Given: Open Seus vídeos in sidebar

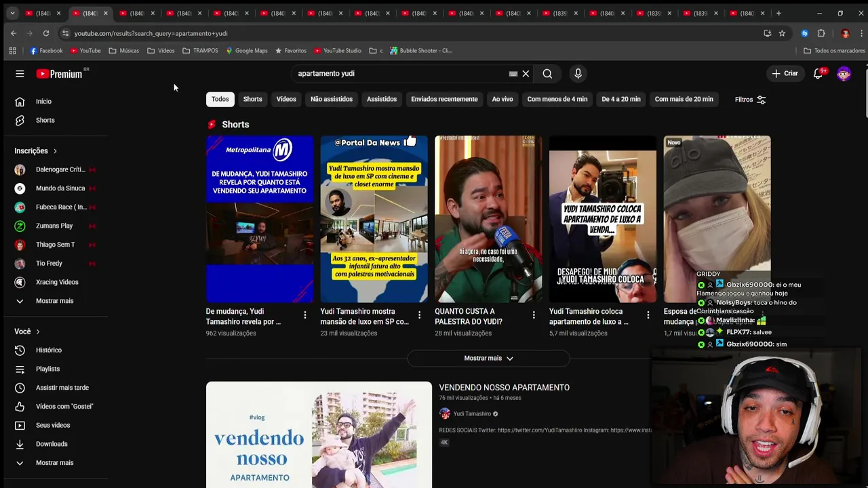Looking at the screenshot, I should pyautogui.click(x=54, y=426).
